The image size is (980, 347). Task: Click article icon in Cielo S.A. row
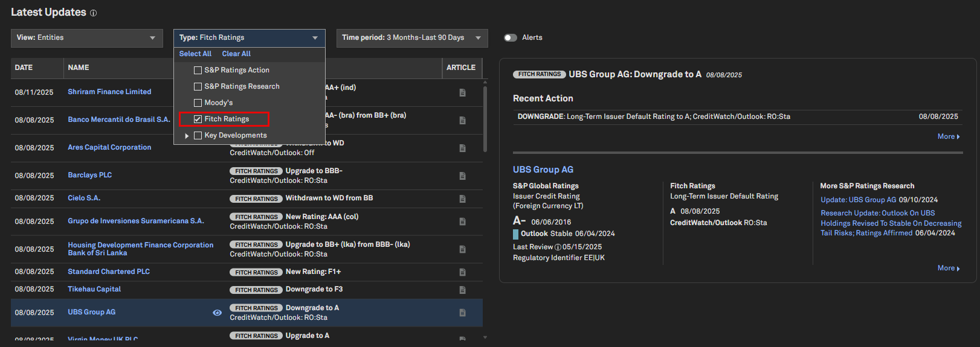[x=462, y=199]
